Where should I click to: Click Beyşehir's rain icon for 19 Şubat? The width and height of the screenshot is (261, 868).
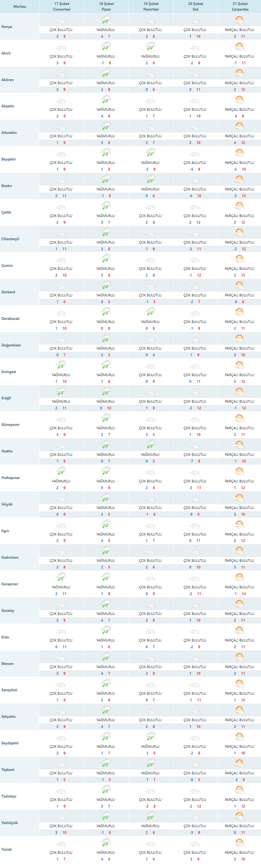tap(150, 153)
